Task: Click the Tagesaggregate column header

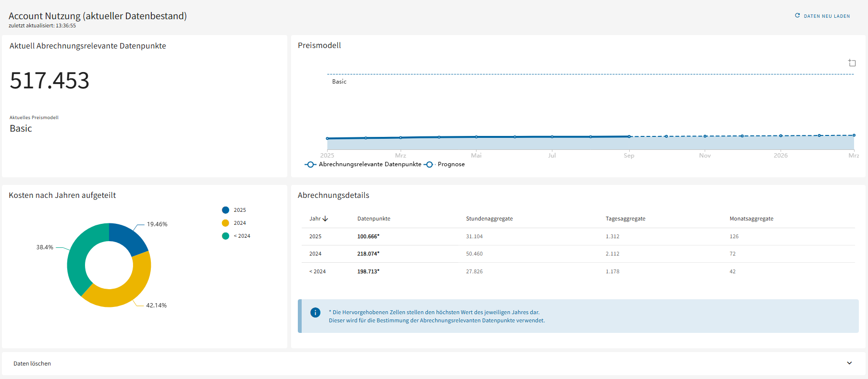Action: click(625, 219)
